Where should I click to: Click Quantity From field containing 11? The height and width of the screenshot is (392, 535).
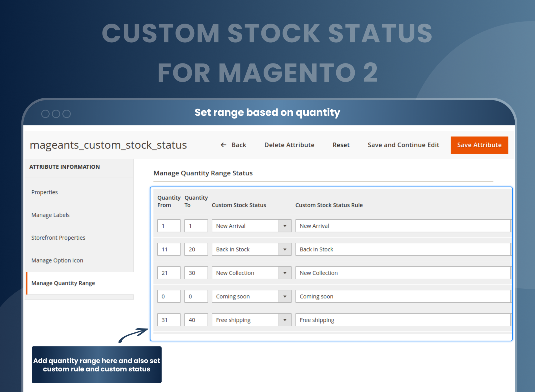[169, 249]
